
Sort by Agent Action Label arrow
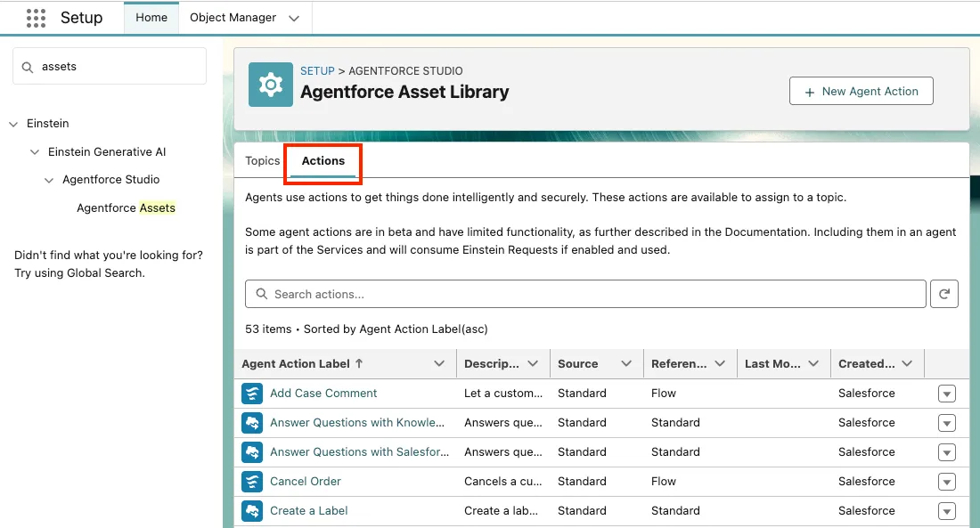pos(359,363)
